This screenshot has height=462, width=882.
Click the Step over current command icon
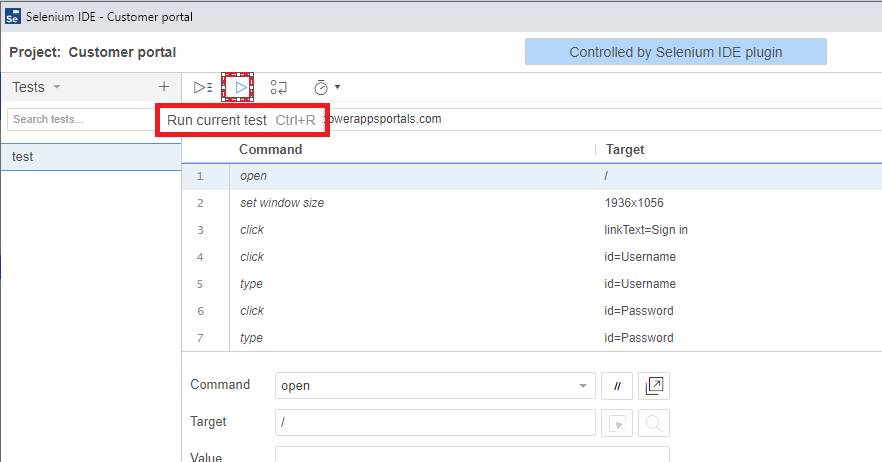278,87
